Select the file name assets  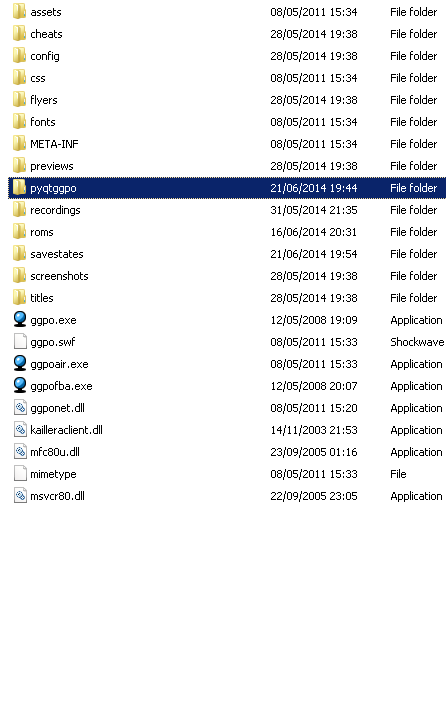coord(46,12)
